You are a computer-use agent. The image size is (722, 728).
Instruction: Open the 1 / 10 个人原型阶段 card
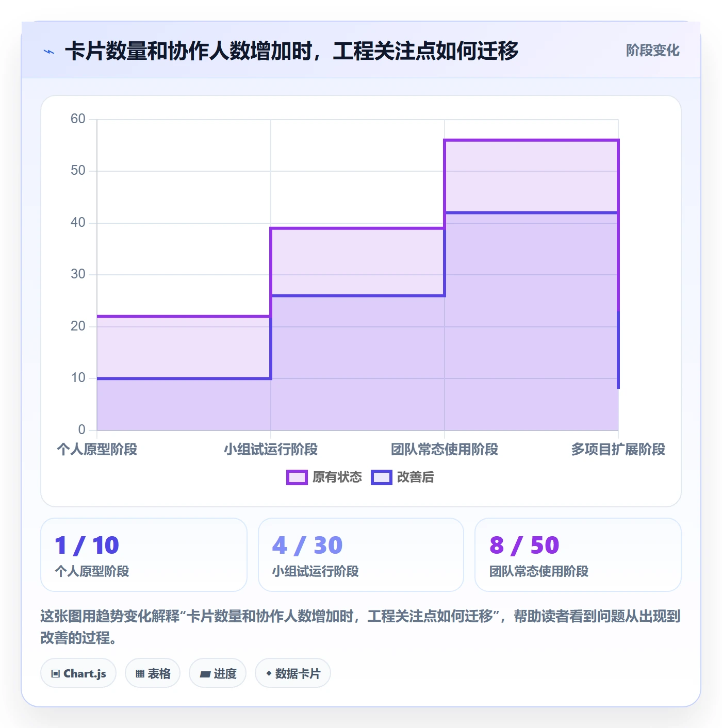[x=144, y=555]
